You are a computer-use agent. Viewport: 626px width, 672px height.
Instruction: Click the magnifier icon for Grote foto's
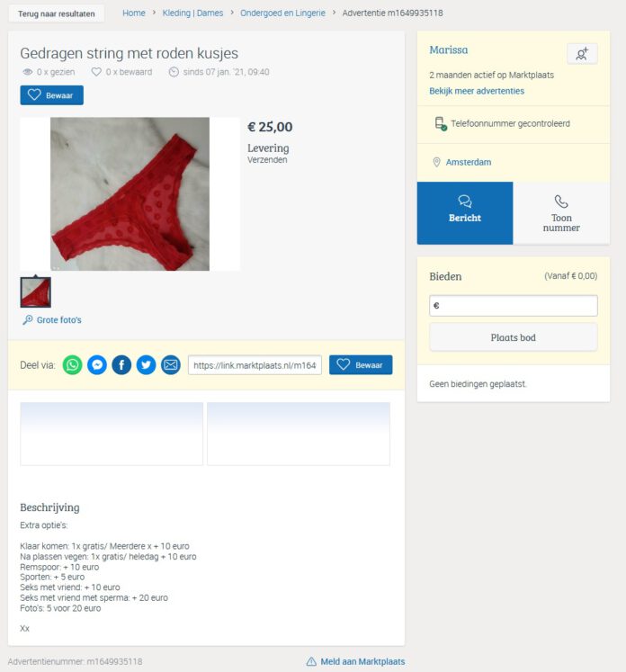27,319
